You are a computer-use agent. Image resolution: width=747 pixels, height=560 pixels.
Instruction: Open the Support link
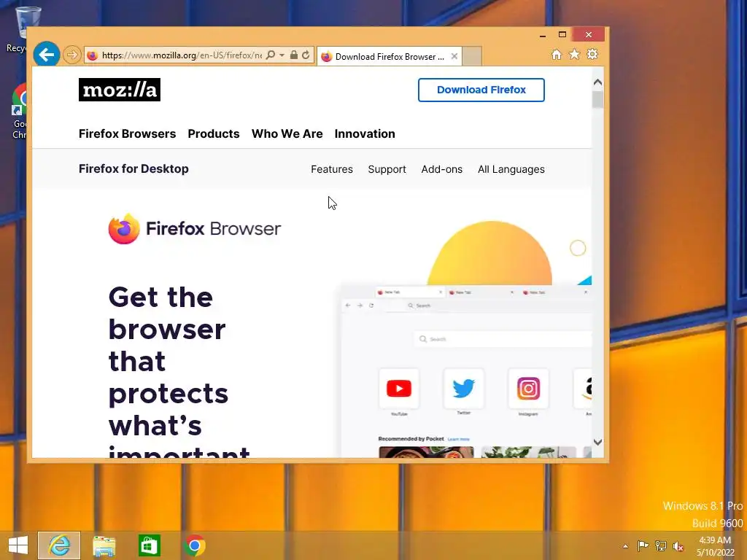(x=387, y=169)
